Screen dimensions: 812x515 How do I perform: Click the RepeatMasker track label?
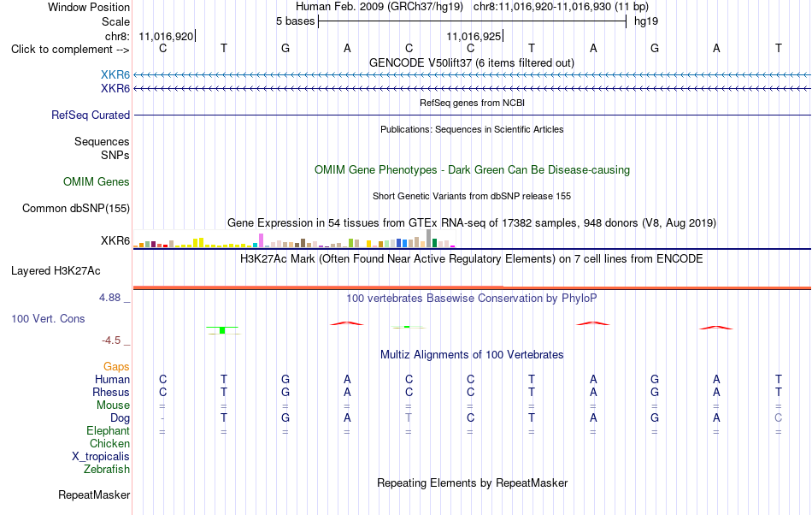coord(94,494)
